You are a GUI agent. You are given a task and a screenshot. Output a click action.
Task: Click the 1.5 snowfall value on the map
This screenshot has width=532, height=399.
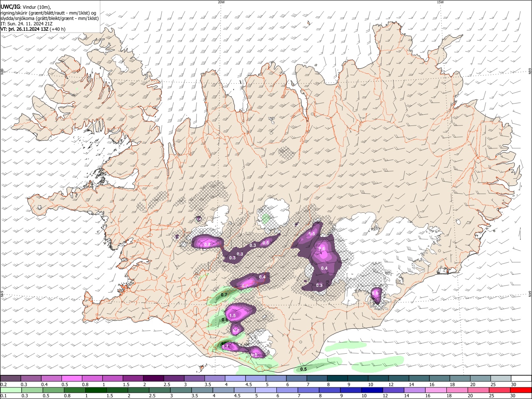click(x=232, y=316)
